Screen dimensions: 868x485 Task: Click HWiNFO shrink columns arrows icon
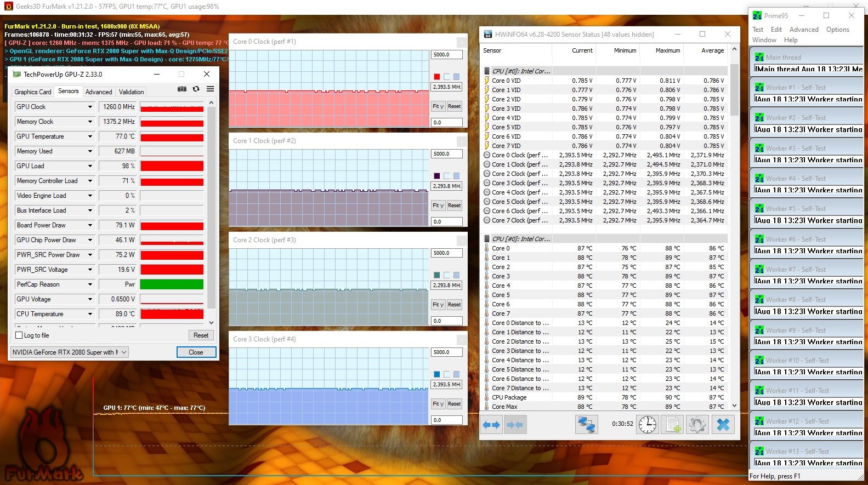pos(514,425)
